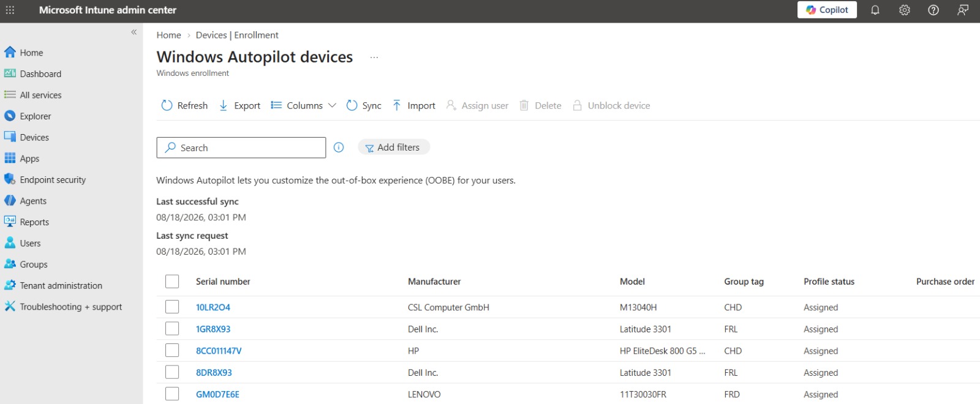The height and width of the screenshot is (404, 980).
Task: Sync Autopilot devices
Action: 363,105
